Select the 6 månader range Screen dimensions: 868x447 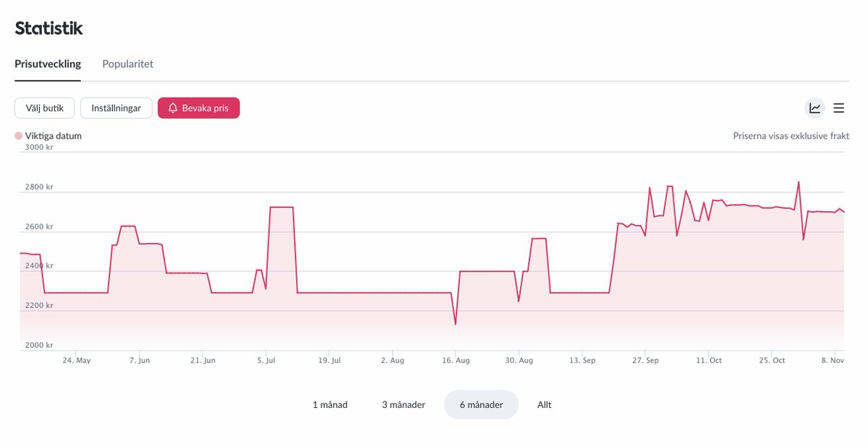[x=481, y=405]
